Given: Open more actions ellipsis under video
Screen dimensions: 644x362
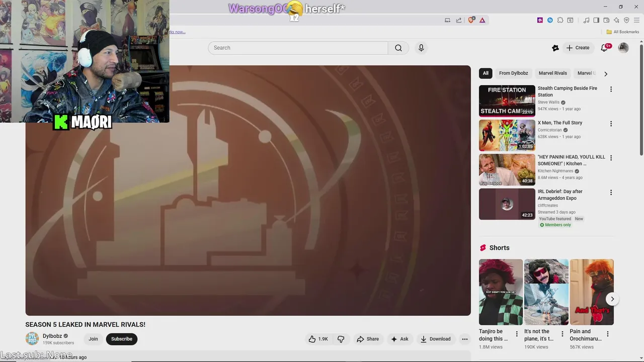Looking at the screenshot, I should pyautogui.click(x=465, y=339).
